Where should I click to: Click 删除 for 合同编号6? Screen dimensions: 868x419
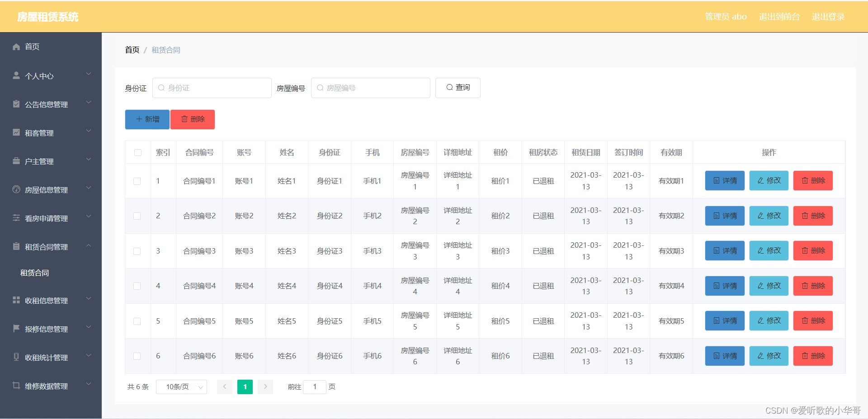(813, 356)
